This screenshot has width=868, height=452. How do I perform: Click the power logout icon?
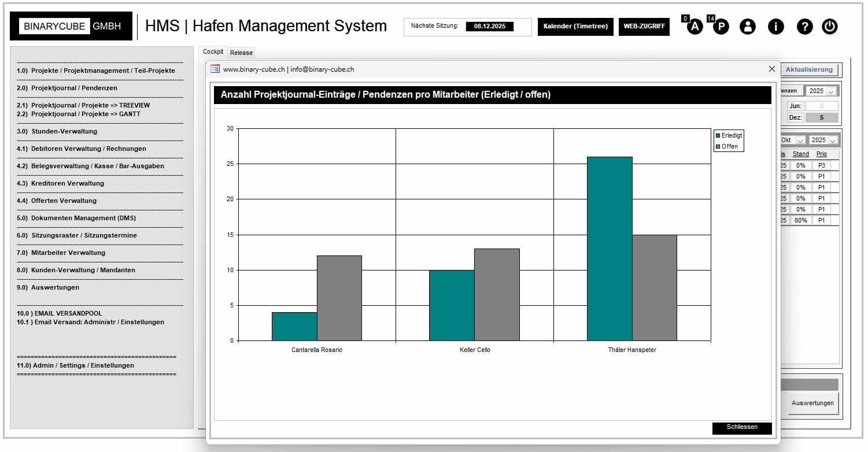point(830,27)
